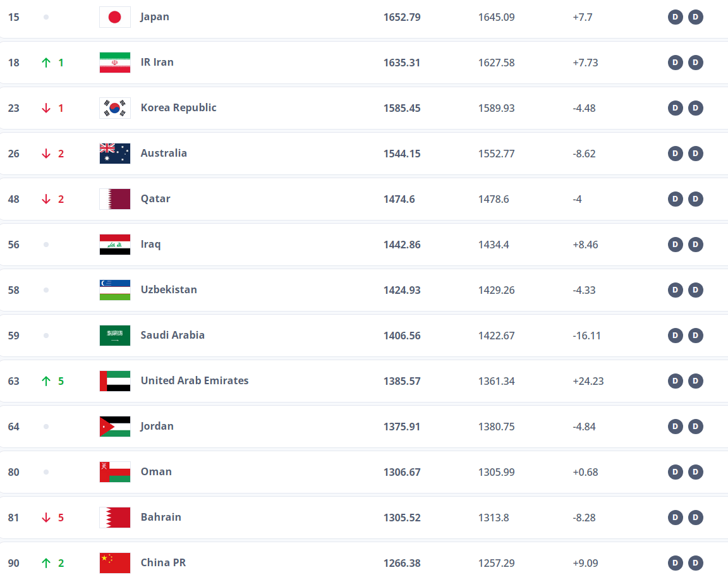The image size is (728, 582).
Task: Click first D badge in Oman row
Action: tap(675, 472)
